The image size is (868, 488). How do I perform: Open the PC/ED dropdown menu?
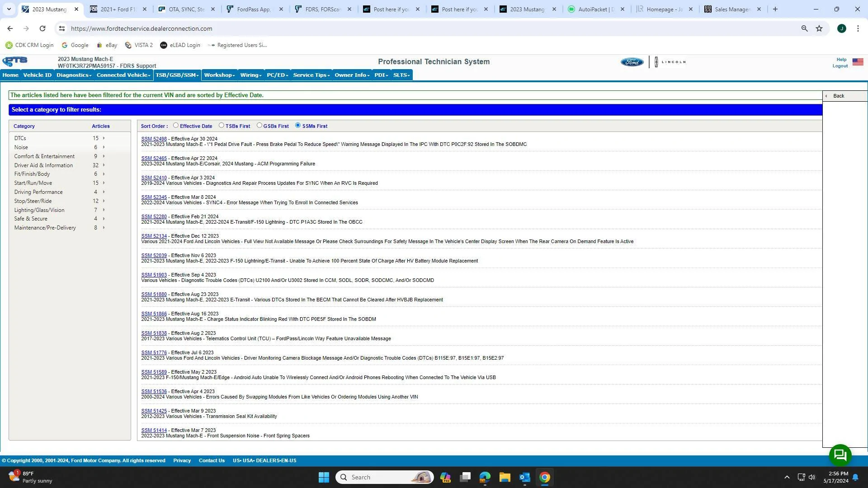point(277,75)
